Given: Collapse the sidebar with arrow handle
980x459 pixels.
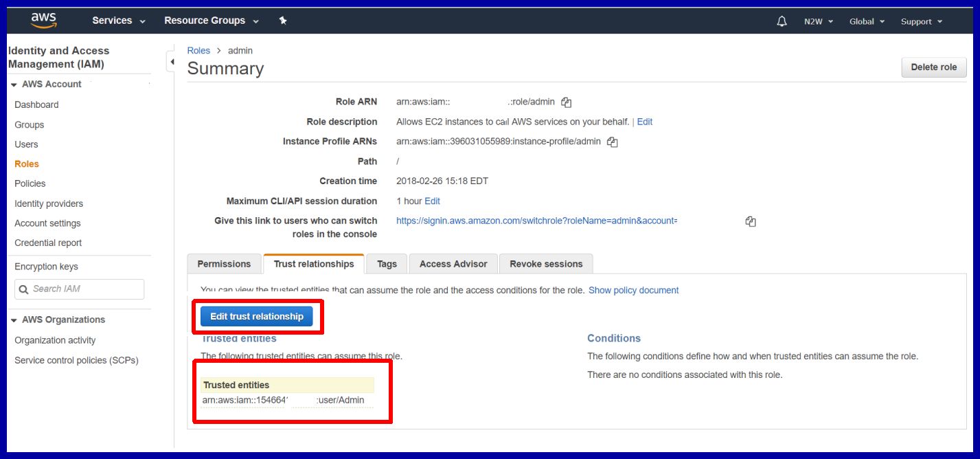Looking at the screenshot, I should pyautogui.click(x=171, y=62).
